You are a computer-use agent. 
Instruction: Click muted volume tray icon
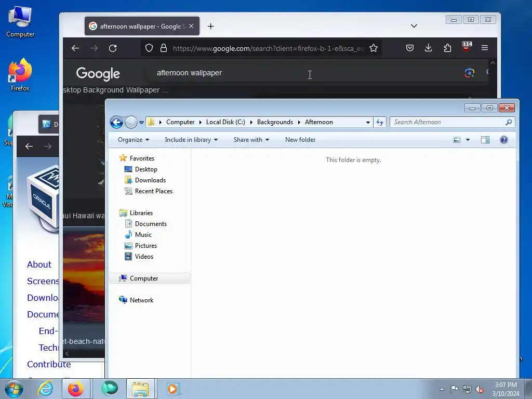point(480,389)
